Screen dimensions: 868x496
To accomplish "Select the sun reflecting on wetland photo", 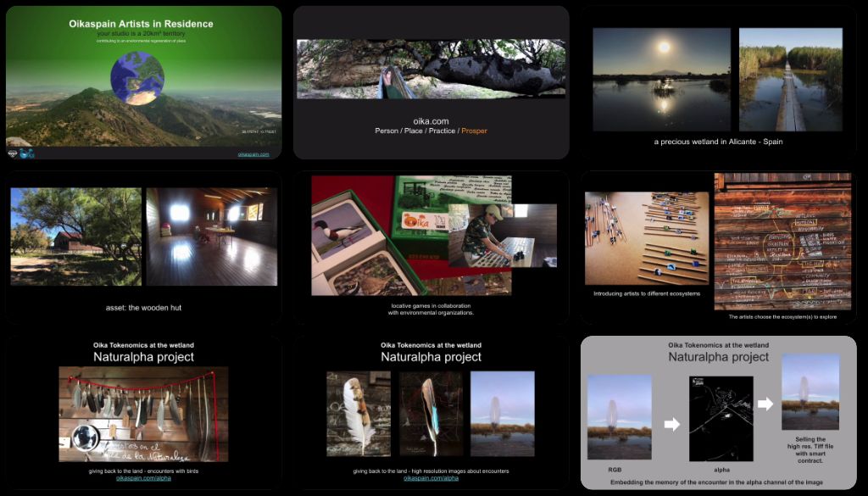I will tap(661, 80).
